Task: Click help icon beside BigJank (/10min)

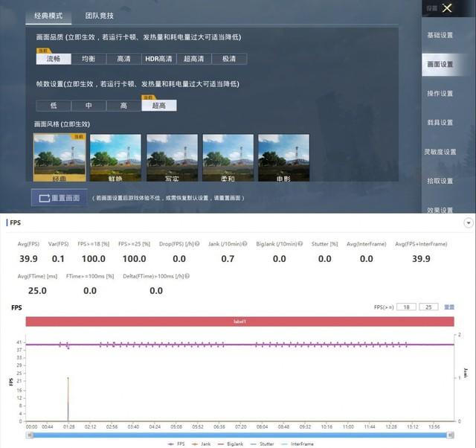Action: [x=300, y=243]
